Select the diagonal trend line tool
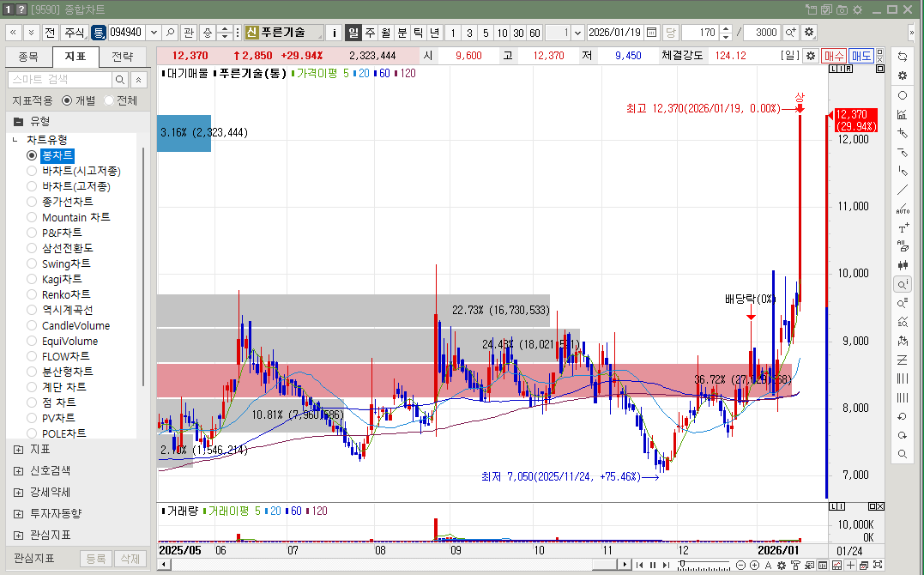Viewport: 924px width, 575px height. [x=903, y=190]
